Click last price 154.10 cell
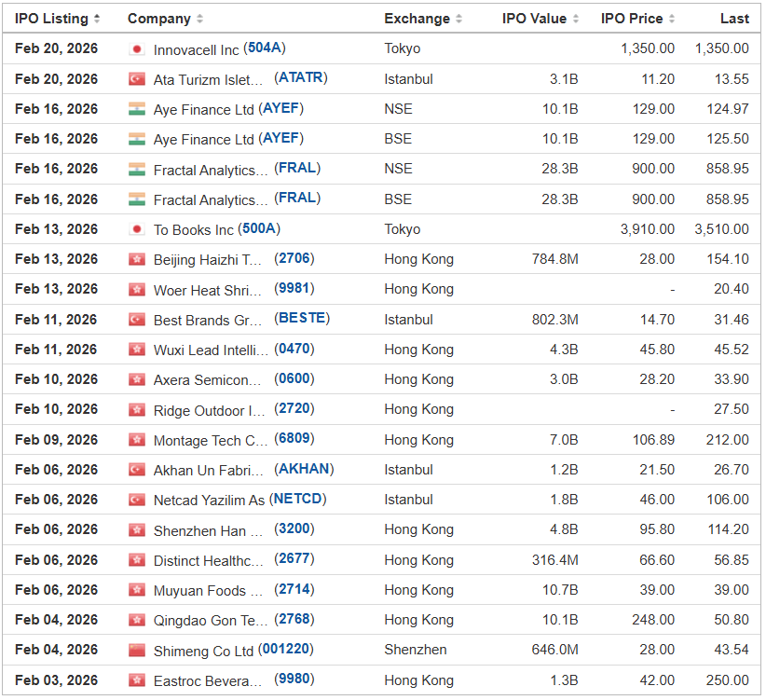 tap(728, 259)
